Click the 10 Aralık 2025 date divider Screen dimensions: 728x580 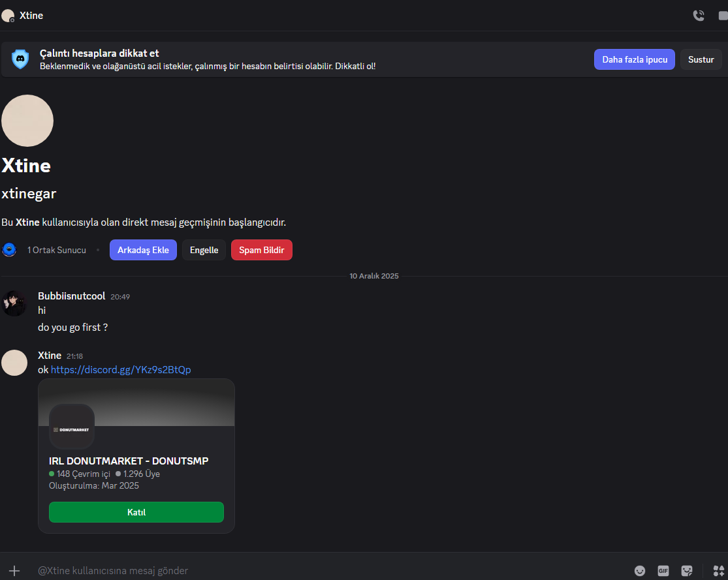click(x=373, y=276)
